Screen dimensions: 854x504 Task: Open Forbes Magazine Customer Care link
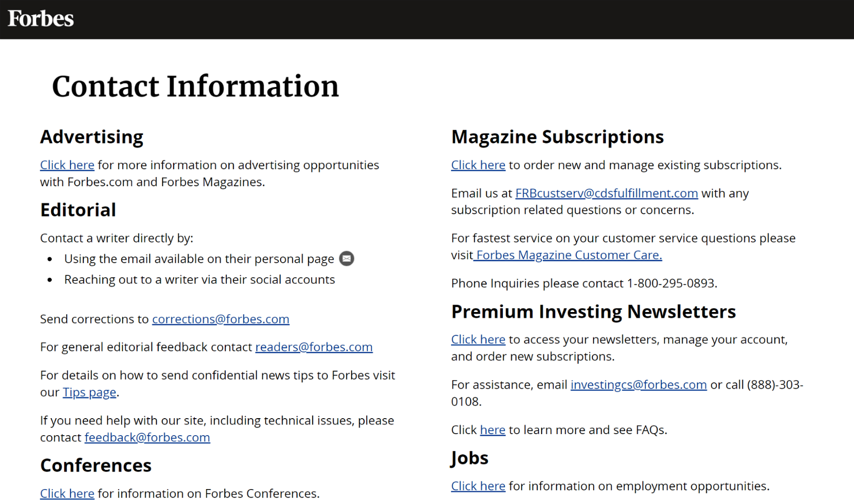[569, 255]
